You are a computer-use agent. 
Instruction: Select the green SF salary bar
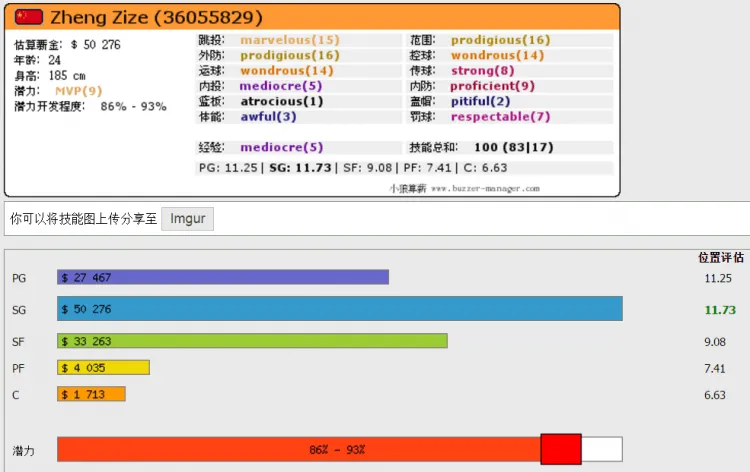(252, 341)
